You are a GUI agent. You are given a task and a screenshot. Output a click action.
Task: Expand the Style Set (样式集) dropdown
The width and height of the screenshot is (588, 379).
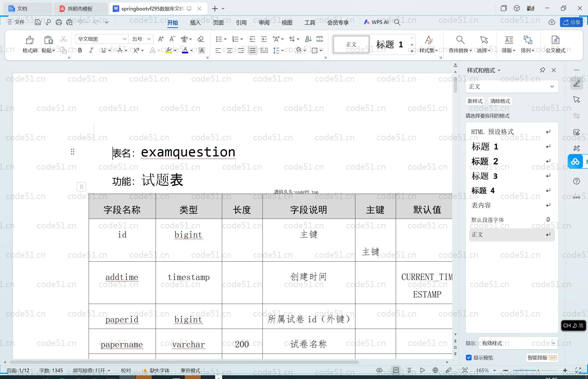pos(428,50)
